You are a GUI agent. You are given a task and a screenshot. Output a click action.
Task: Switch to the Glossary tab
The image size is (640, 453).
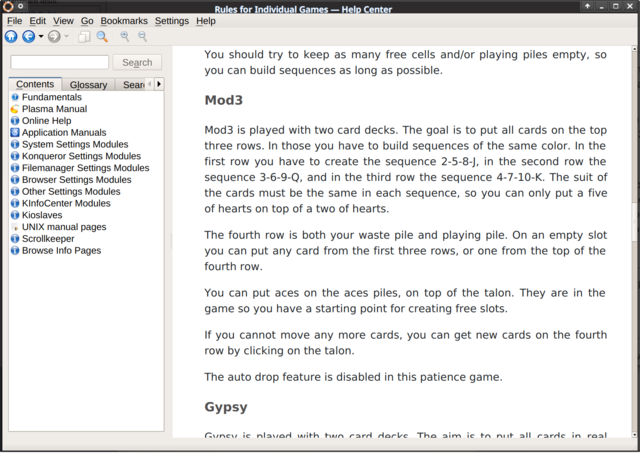(88, 84)
